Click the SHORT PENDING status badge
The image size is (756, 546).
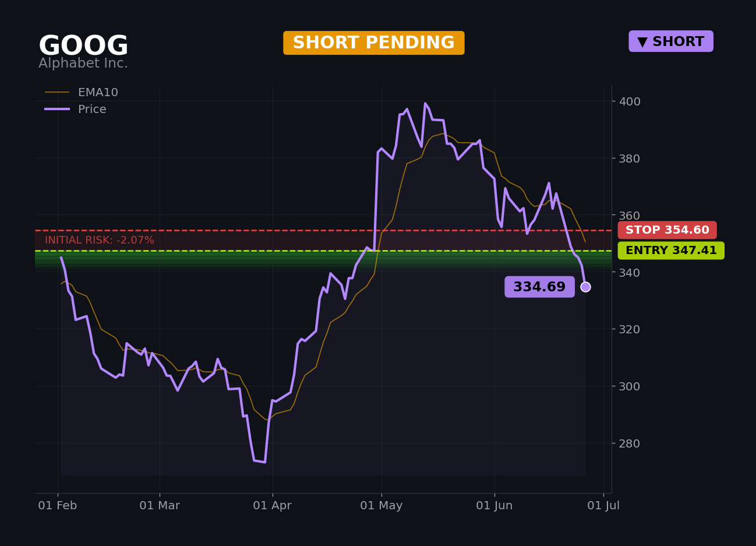point(374,43)
